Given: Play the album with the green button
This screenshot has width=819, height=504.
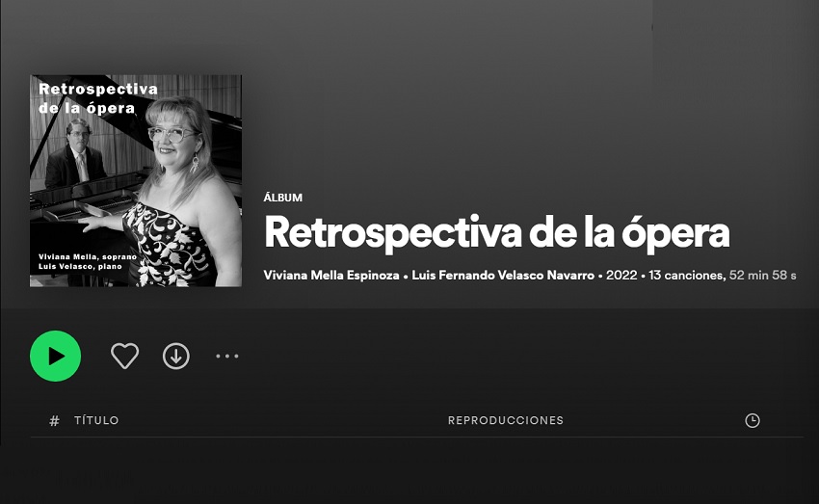Looking at the screenshot, I should [x=55, y=357].
